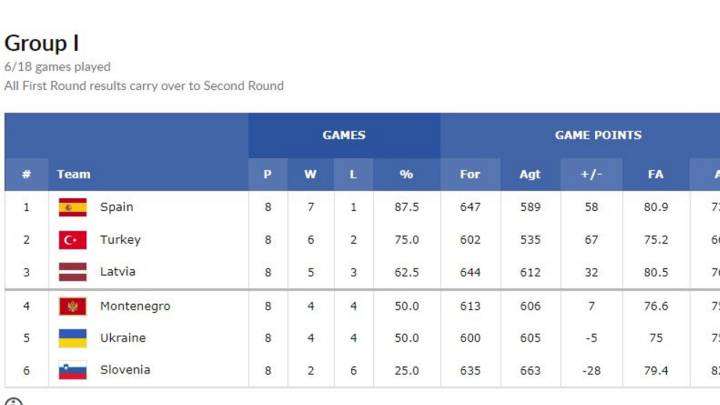Sort by the % column header
The height and width of the screenshot is (405, 720).
[406, 174]
